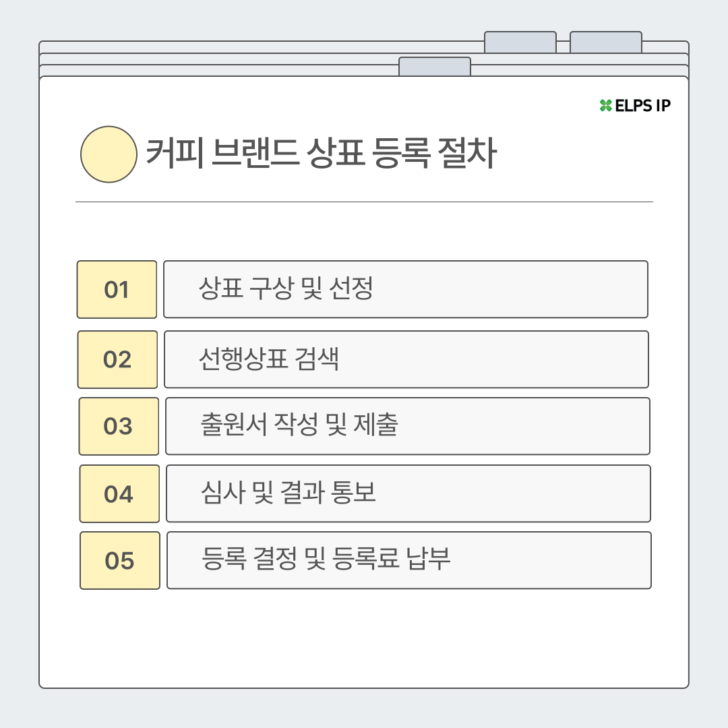Image resolution: width=728 pixels, height=728 pixels.
Task: Select the 05 number badge
Action: tap(120, 560)
